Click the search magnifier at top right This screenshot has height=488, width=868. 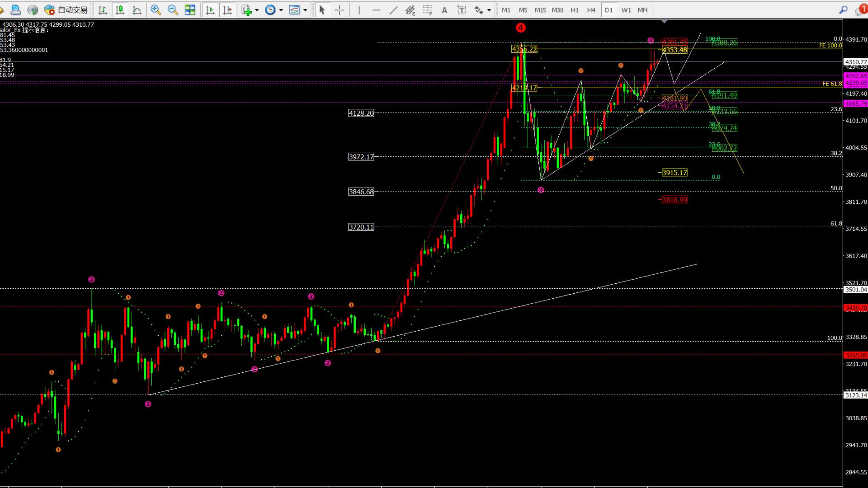pos(843,10)
